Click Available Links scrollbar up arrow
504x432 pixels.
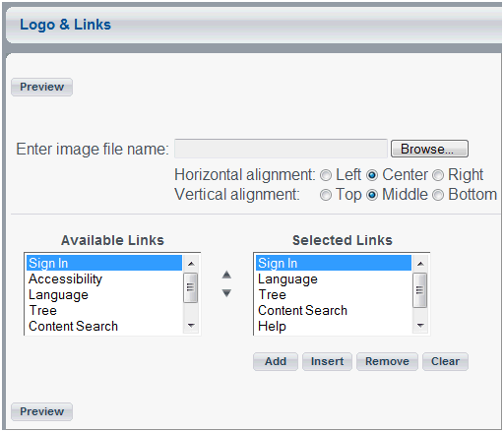pos(191,264)
